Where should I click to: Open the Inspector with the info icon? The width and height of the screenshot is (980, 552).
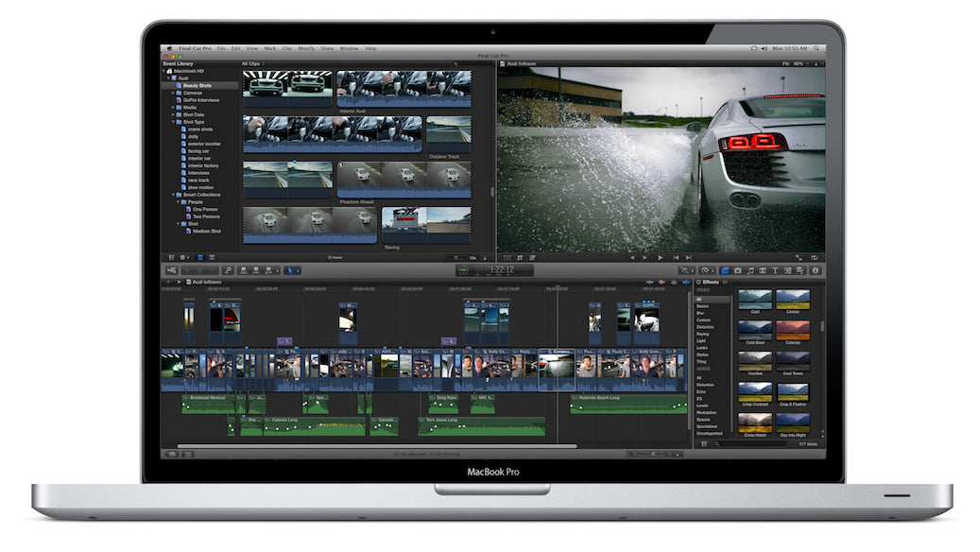click(x=815, y=271)
